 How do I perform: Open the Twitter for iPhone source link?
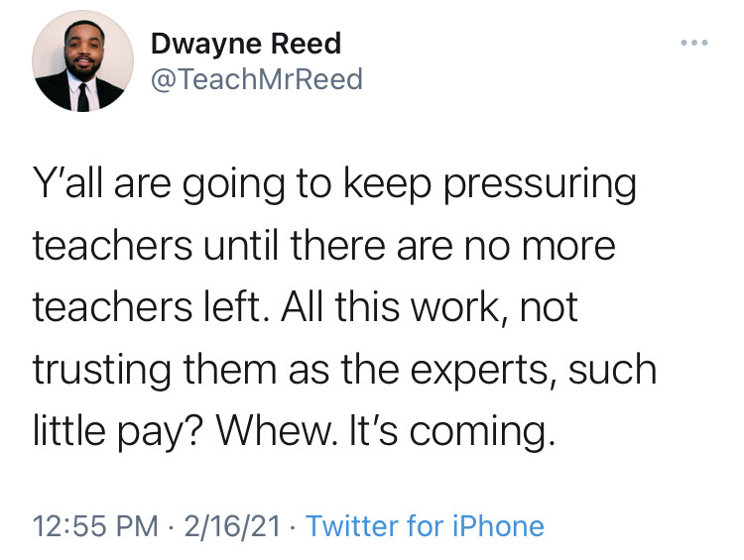[x=425, y=525]
